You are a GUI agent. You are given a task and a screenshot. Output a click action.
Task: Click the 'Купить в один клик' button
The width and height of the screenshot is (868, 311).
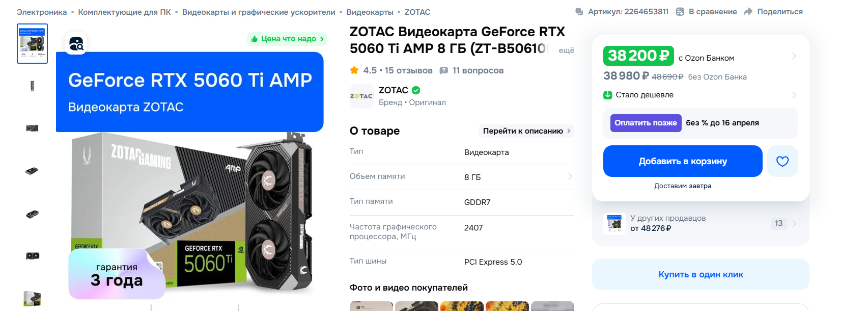click(701, 274)
